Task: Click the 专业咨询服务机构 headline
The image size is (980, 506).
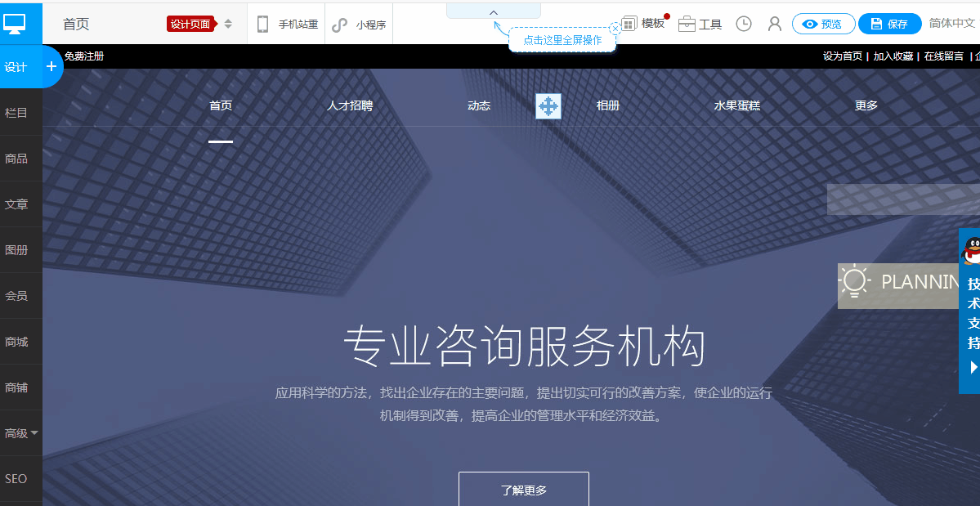Action: 525,346
